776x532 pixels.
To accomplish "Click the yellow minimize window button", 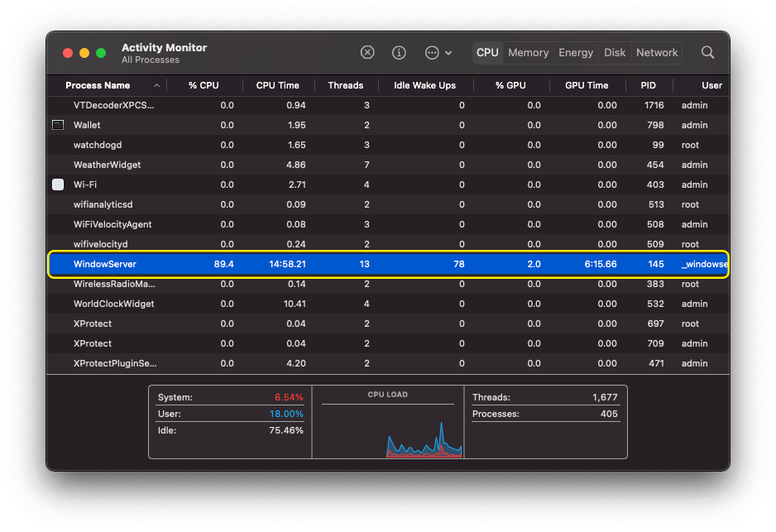I will (84, 53).
